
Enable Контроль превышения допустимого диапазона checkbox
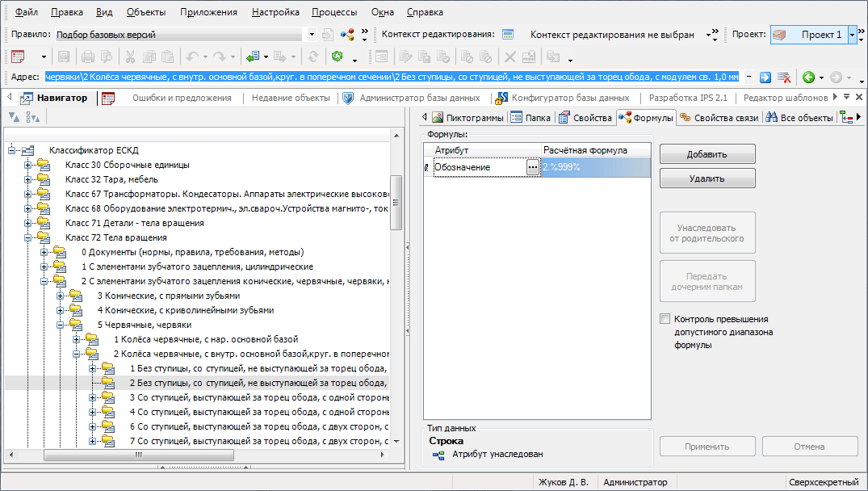point(665,319)
